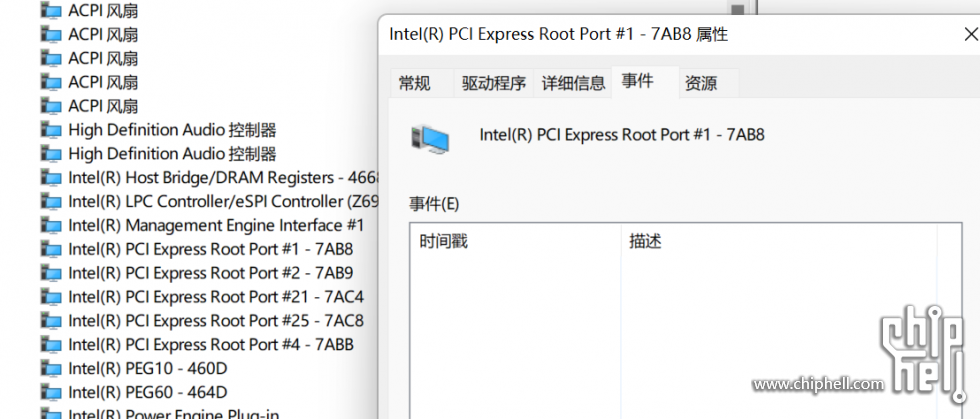Click the large device icon in the properties dialog
Viewport: 980px width, 419px height.
point(430,139)
